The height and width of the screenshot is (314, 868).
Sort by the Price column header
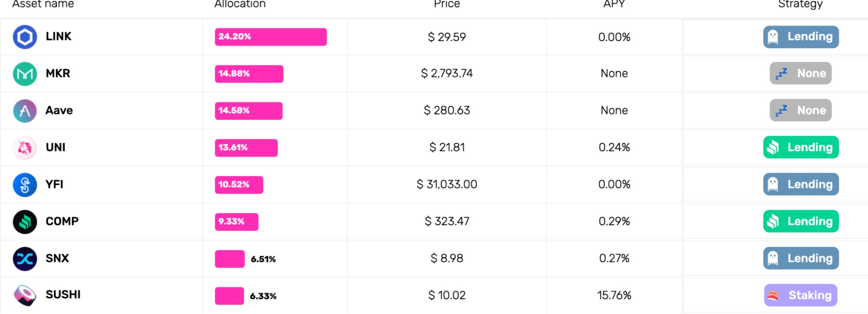[446, 4]
